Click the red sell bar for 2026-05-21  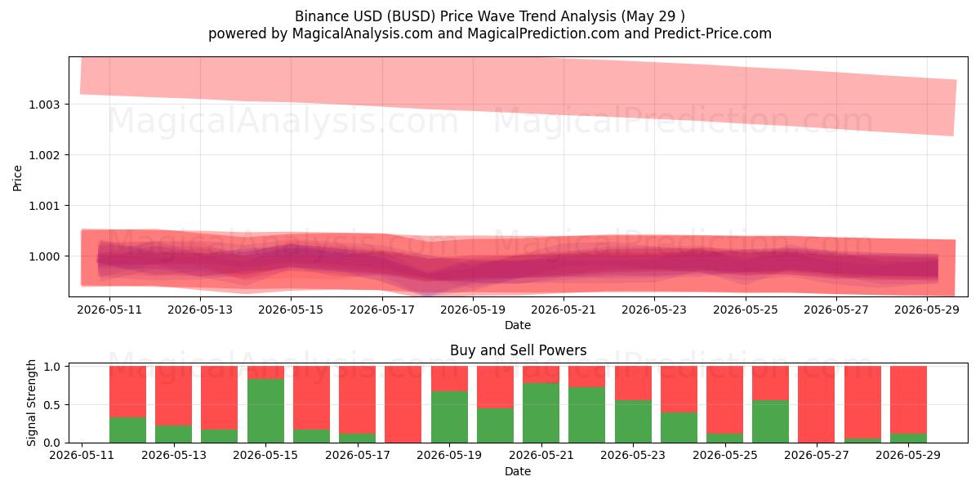[541, 375]
